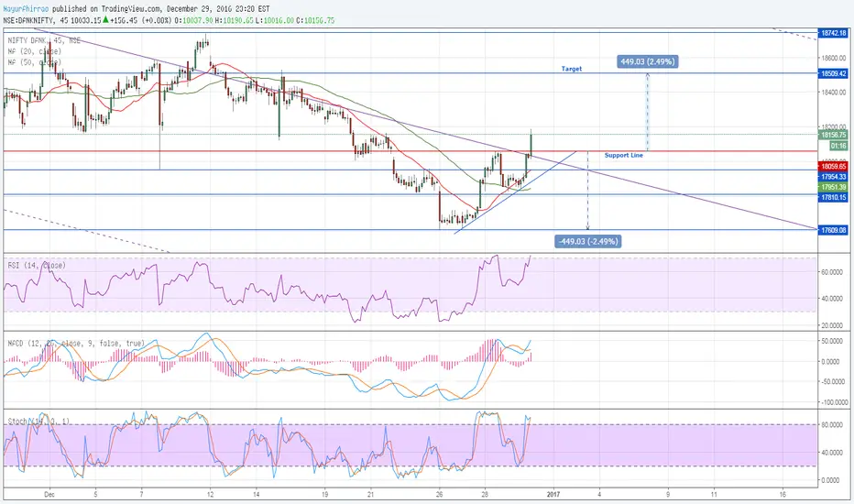This screenshot has width=854, height=504.
Task: Select the 449.03 (2.49%) measurement label
Action: 648,61
